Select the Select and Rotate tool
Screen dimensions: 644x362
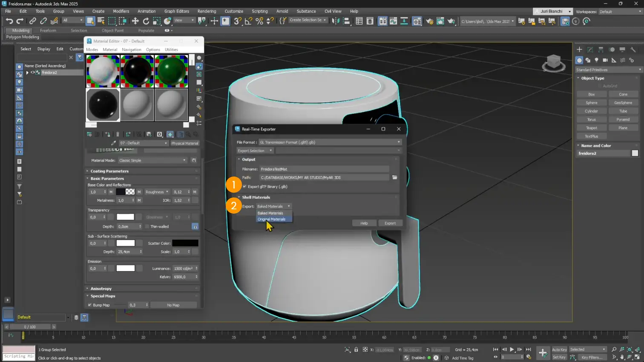tap(146, 21)
